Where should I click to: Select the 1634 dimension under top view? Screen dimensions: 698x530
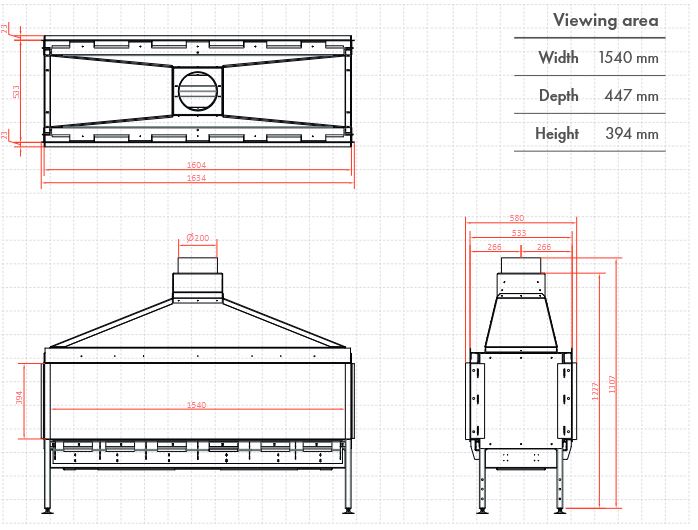pos(196,178)
